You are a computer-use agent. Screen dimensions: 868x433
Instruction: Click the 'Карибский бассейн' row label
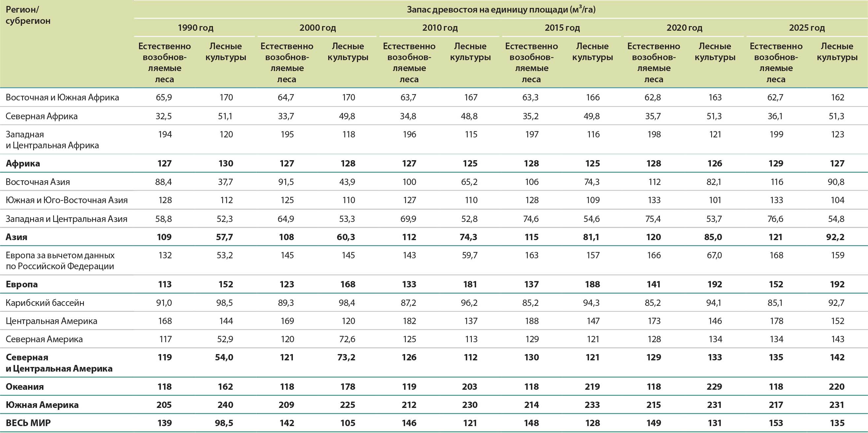point(45,303)
